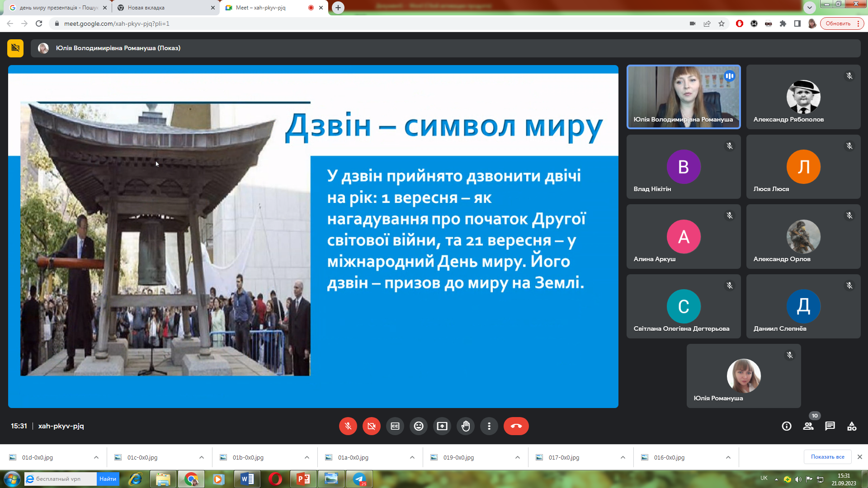Switch to the Новая вкладка tab
The image size is (868, 488).
pos(163,8)
